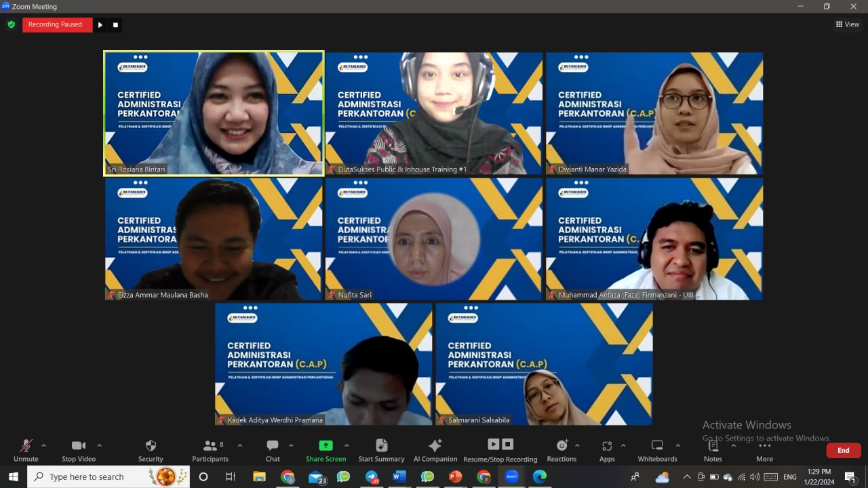Viewport: 868px width, 488px height.
Task: Open the Notes tool
Action: (713, 451)
